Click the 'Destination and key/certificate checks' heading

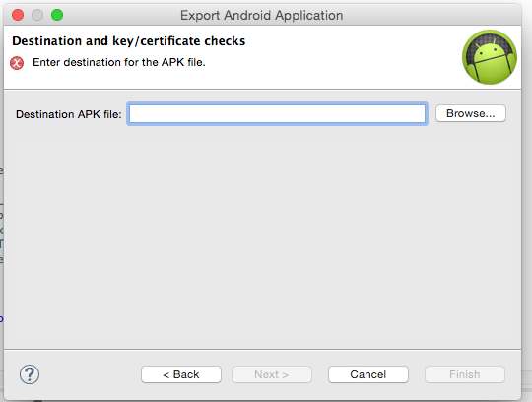129,41
